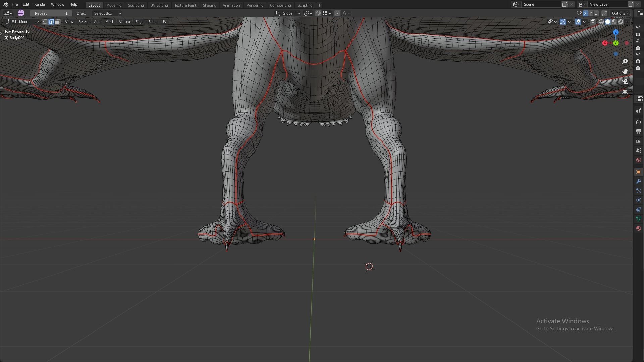Open the Scene properties tab

639,150
